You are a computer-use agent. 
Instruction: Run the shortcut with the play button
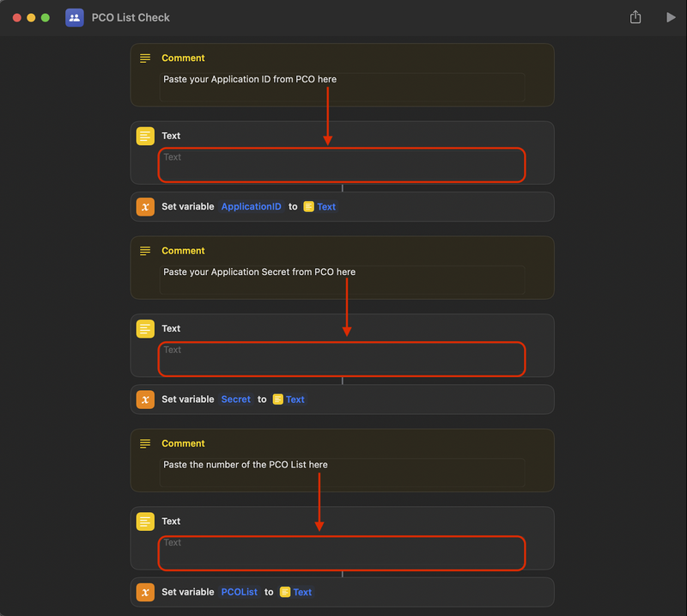click(x=671, y=17)
